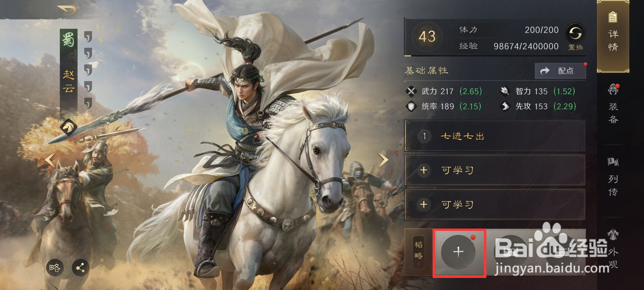Add a 韬略 in the highlighted plus slot
644x290 pixels.
(x=459, y=252)
